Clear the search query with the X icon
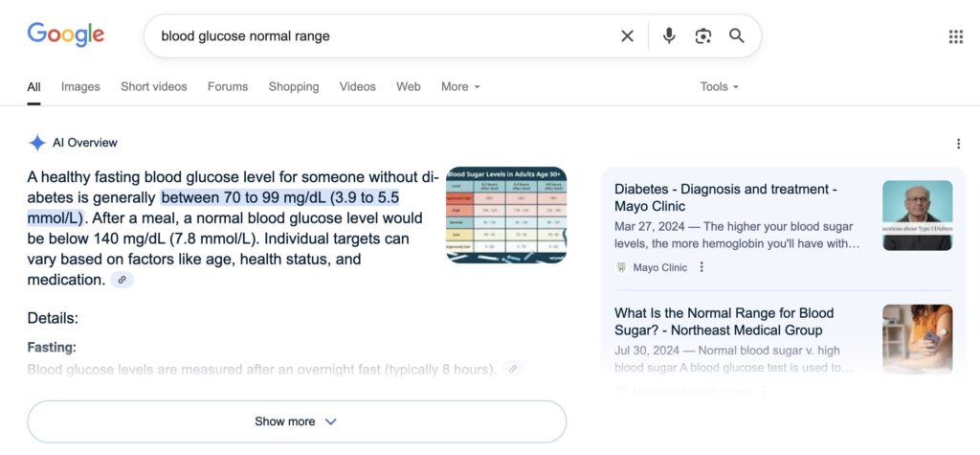The image size is (980, 455). (627, 36)
